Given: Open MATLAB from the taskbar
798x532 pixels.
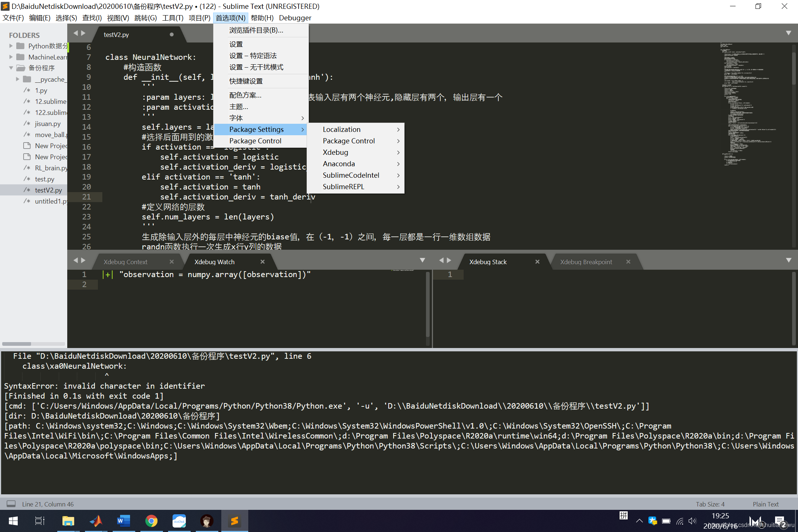Looking at the screenshot, I should (96, 521).
